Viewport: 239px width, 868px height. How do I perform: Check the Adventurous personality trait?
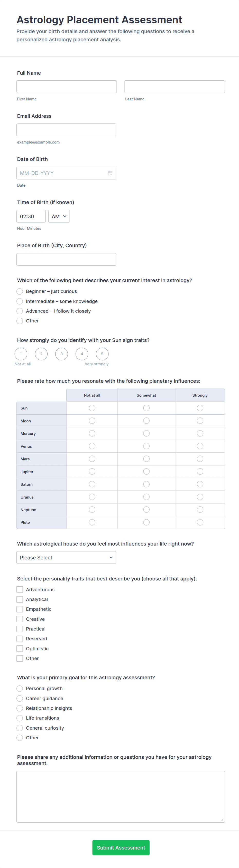point(20,590)
